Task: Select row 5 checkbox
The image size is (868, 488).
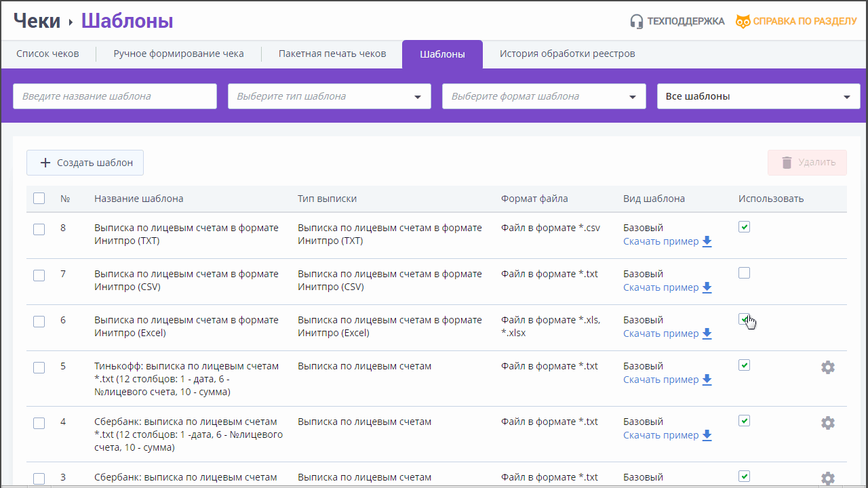Action: point(39,367)
